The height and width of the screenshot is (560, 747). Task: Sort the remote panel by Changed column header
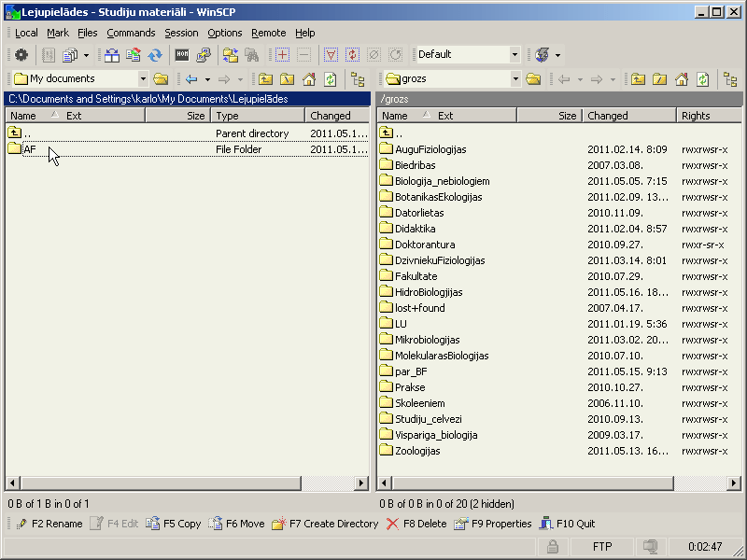(x=629, y=116)
